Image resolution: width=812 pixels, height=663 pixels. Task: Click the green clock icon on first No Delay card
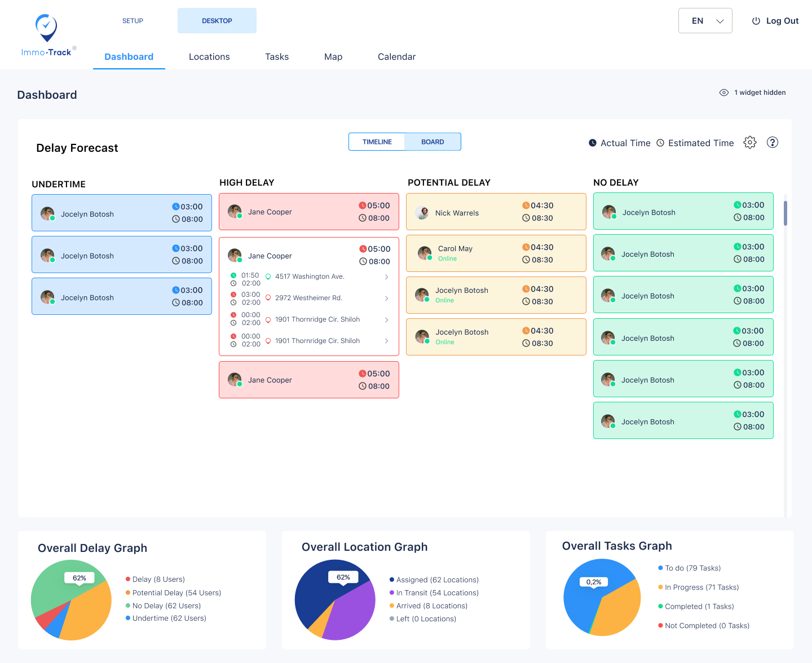point(737,205)
